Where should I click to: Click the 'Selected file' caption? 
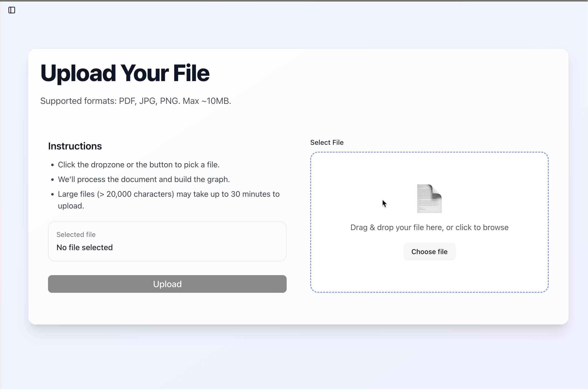(76, 234)
